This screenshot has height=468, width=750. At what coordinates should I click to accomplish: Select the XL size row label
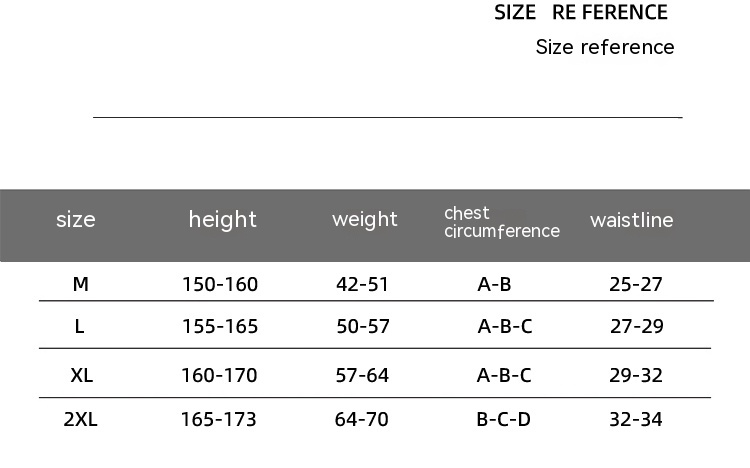(82, 376)
